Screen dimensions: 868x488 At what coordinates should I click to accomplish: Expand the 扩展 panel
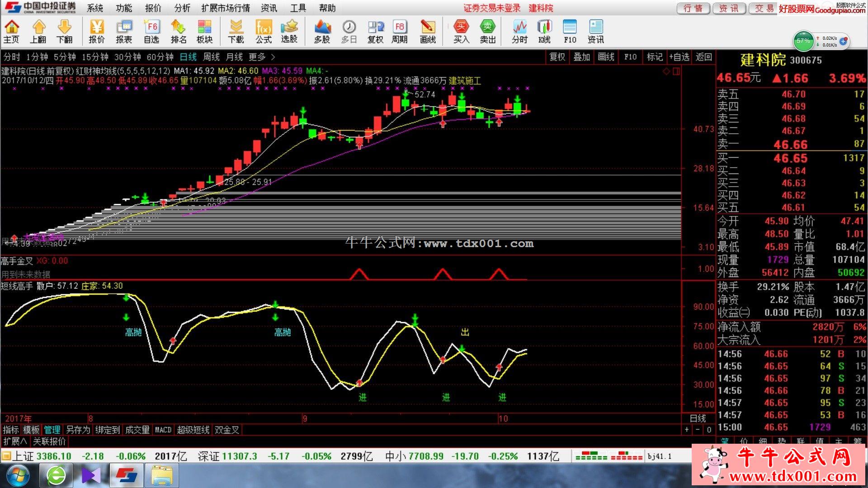coord(15,441)
